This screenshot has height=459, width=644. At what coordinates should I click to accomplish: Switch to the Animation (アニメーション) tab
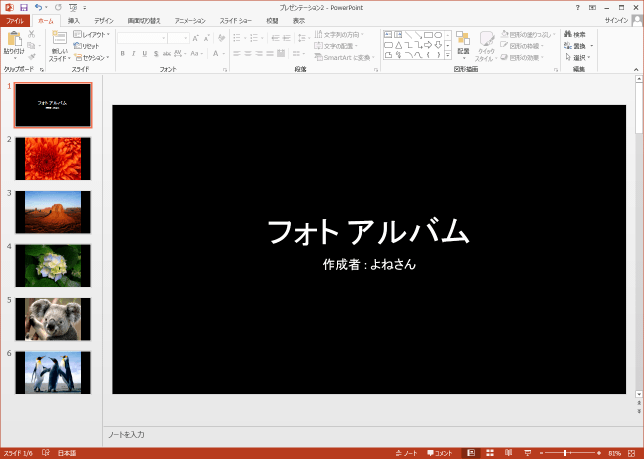point(190,20)
